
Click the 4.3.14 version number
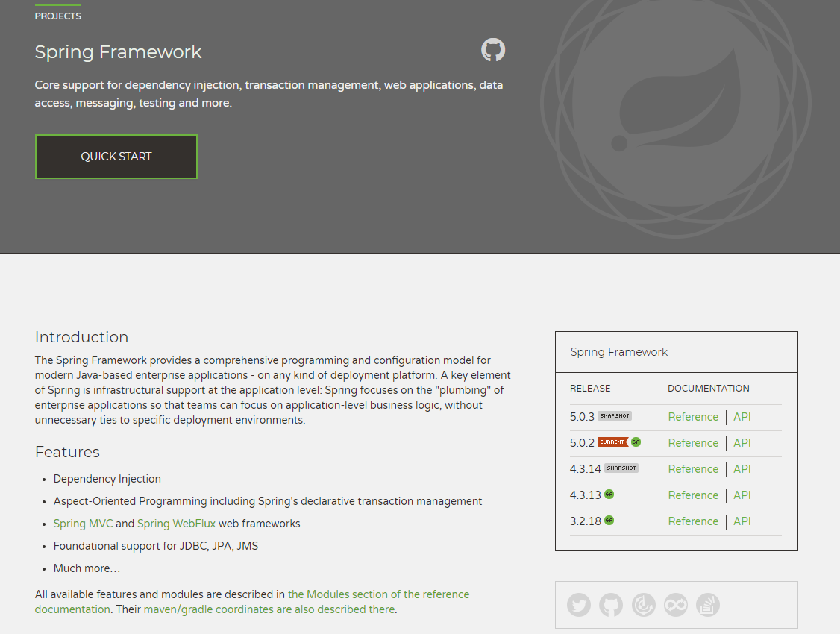(586, 469)
